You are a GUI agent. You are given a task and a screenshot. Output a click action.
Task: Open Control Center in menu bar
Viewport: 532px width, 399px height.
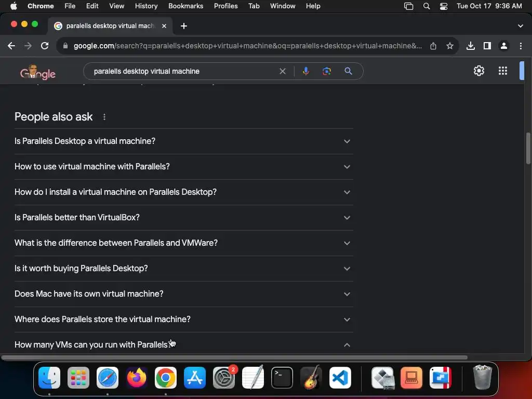(444, 6)
